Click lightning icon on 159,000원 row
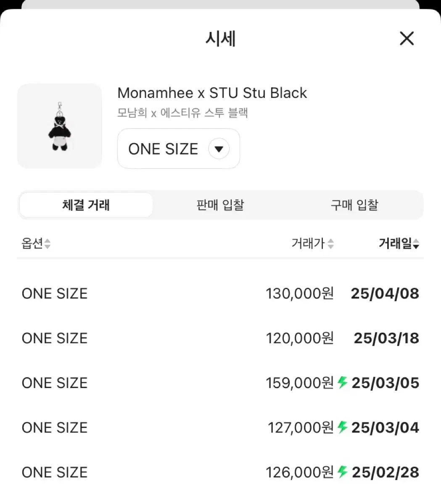 342,382
